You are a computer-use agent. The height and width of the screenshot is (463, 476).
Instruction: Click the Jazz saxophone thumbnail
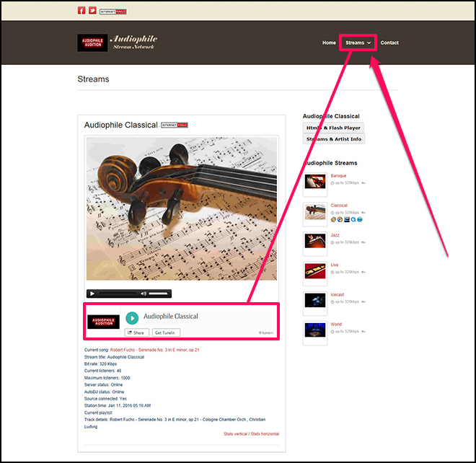pos(315,241)
